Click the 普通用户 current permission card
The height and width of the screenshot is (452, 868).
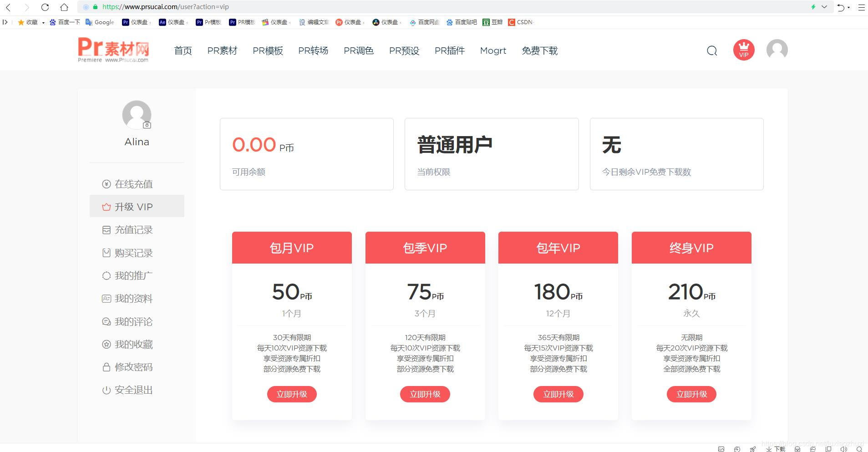coord(492,154)
